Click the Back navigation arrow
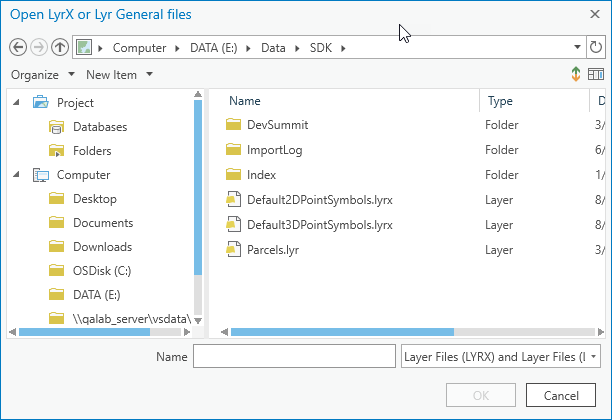The image size is (612, 420). pos(17,47)
